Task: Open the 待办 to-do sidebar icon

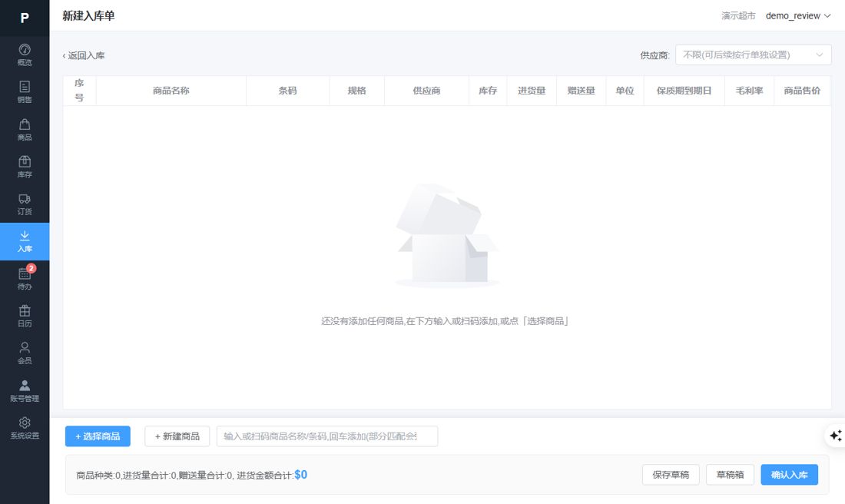Action: point(25,279)
